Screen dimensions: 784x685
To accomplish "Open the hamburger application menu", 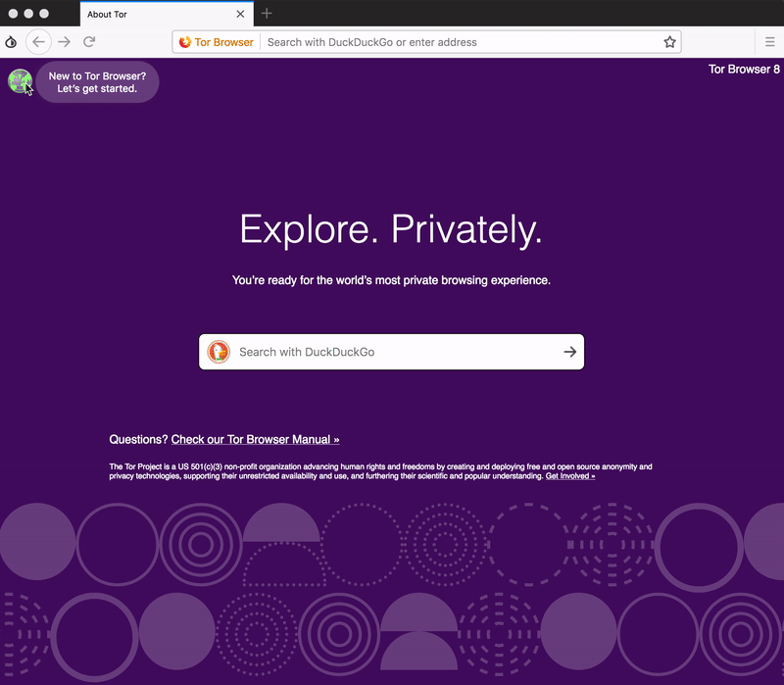I will pos(769,41).
